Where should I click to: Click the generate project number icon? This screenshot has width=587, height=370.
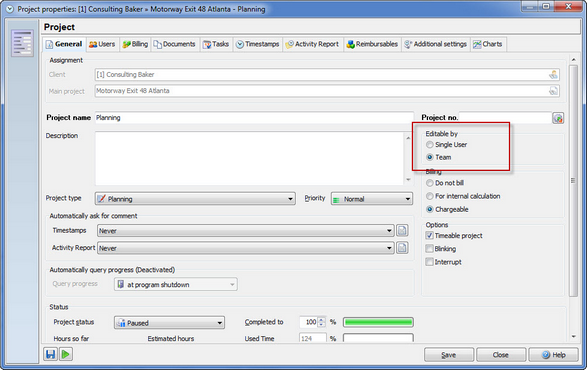coord(558,118)
